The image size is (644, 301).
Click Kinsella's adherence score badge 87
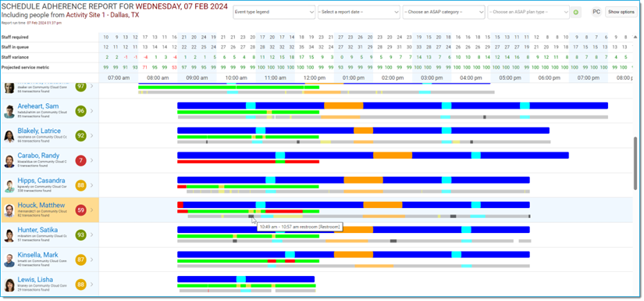click(x=81, y=260)
